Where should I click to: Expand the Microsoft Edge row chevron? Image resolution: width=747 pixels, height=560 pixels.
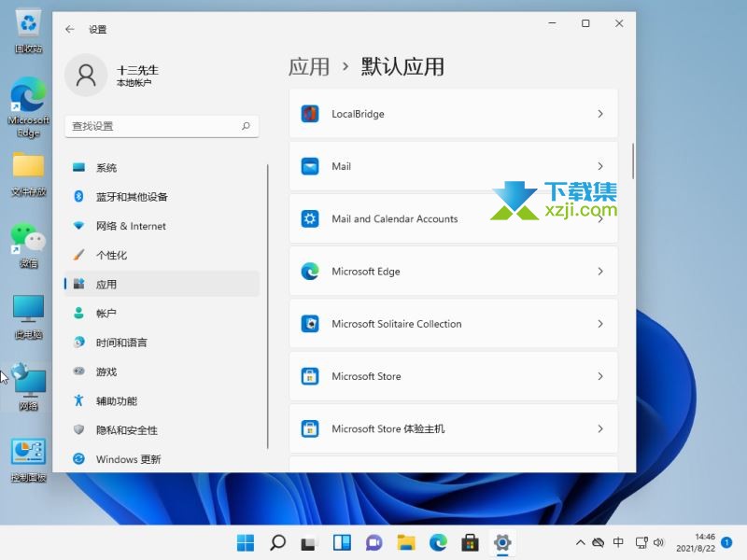[x=600, y=271]
